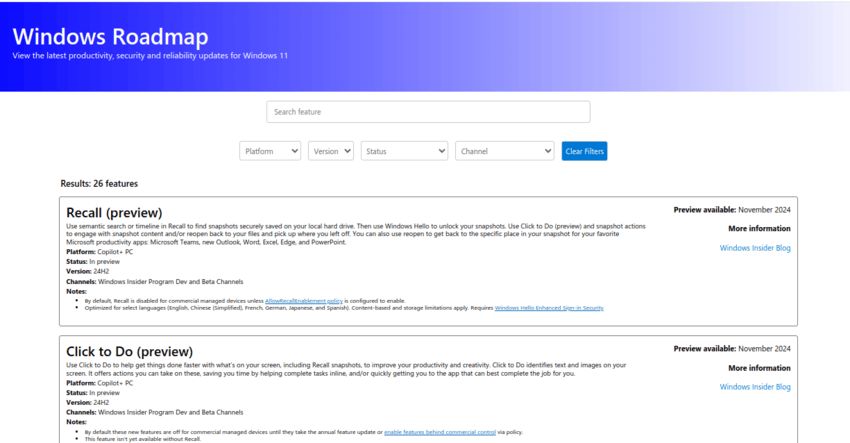Click the Search feature input field

(428, 112)
